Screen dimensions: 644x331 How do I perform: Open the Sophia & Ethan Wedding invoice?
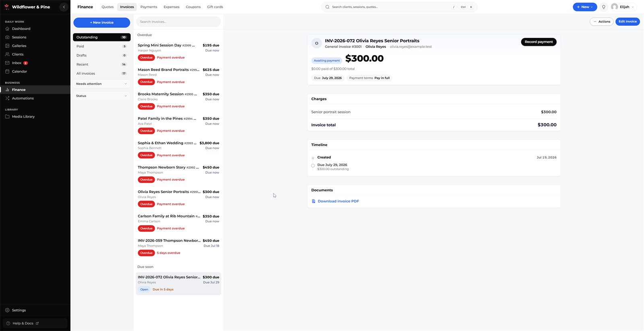[178, 149]
